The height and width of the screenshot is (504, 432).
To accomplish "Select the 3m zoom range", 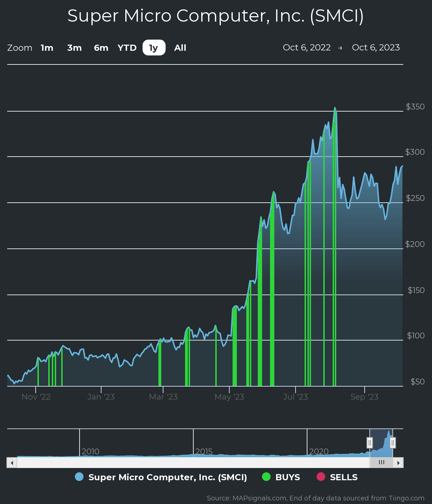I will [x=75, y=48].
